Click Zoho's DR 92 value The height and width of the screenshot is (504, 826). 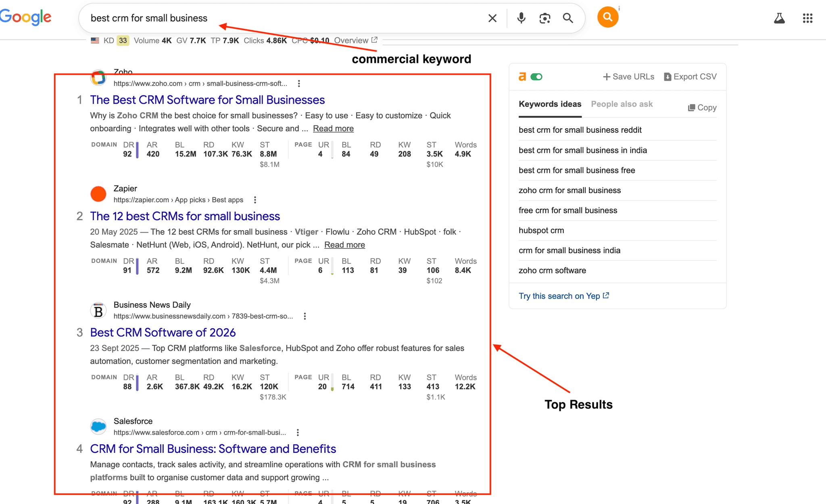click(127, 154)
